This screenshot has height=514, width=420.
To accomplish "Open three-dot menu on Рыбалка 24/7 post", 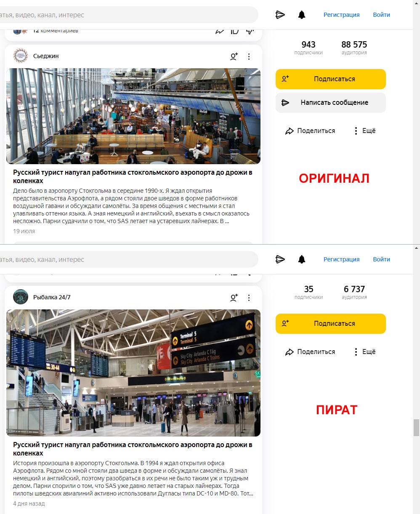I will click(x=249, y=298).
